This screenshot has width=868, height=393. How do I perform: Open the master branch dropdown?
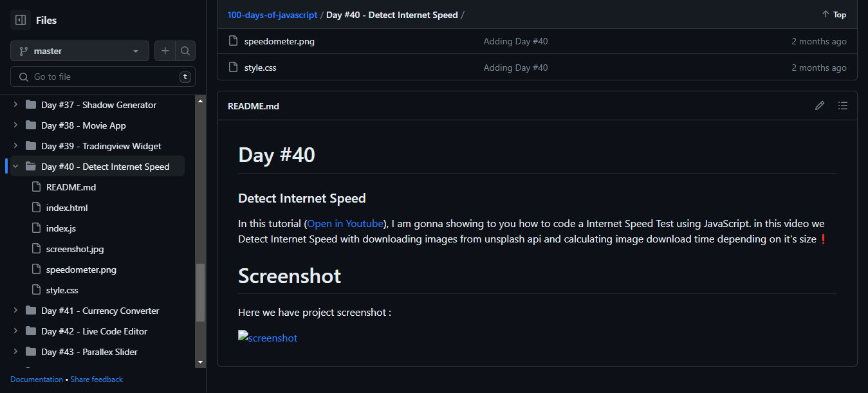(x=79, y=50)
